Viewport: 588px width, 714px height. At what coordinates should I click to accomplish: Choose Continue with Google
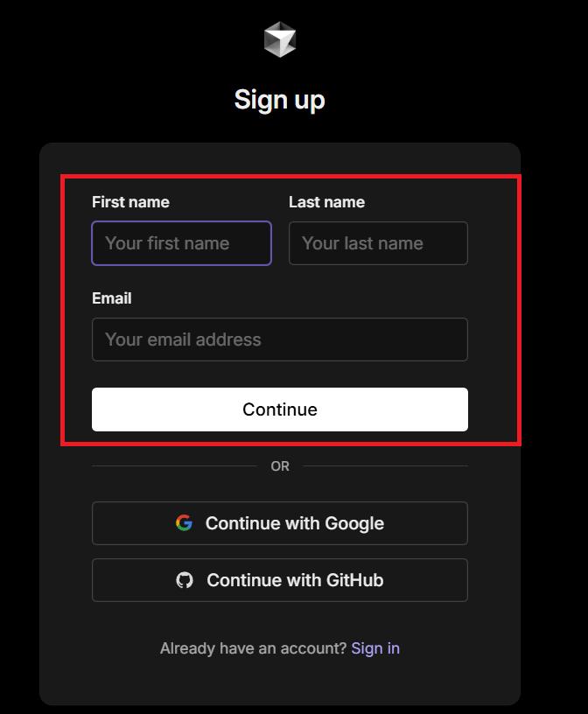pos(280,523)
